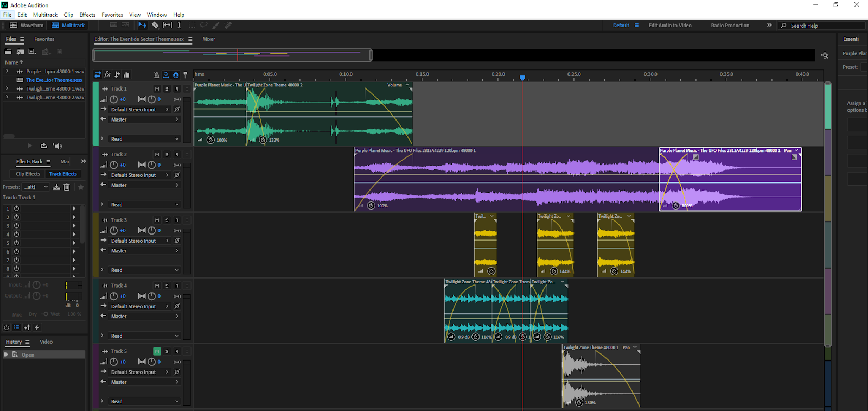Toggle the effects rack list view icon

(x=16, y=327)
